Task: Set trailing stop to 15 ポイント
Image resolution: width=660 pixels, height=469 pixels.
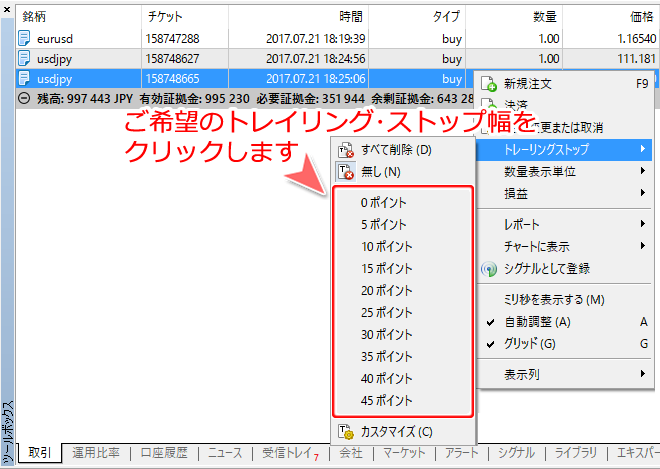Action: 403,269
